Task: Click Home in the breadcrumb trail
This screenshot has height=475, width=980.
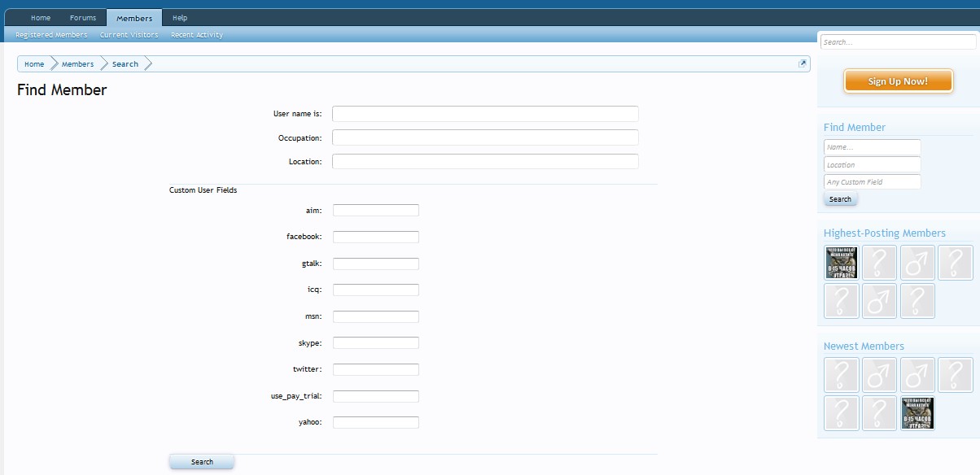Action: (34, 64)
